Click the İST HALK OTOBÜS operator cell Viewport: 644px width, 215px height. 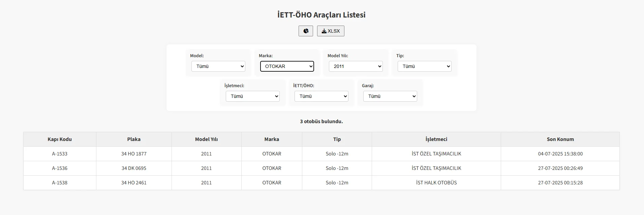(436, 183)
